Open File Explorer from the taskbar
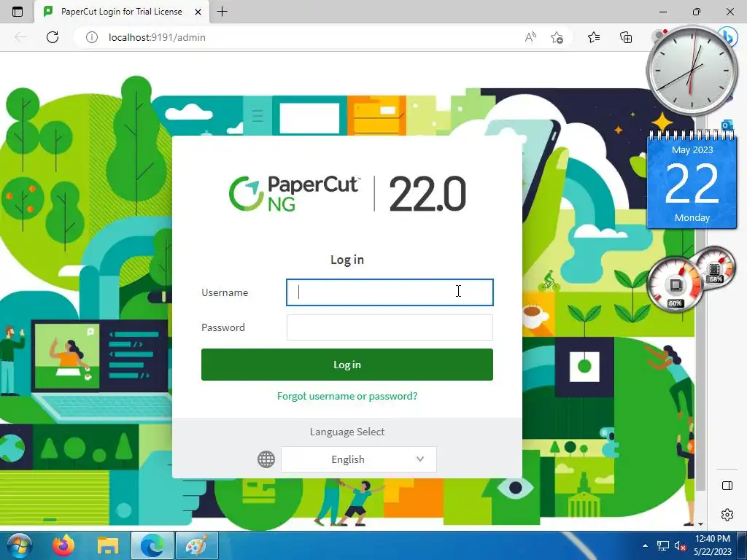Image resolution: width=747 pixels, height=560 pixels. coord(108,545)
